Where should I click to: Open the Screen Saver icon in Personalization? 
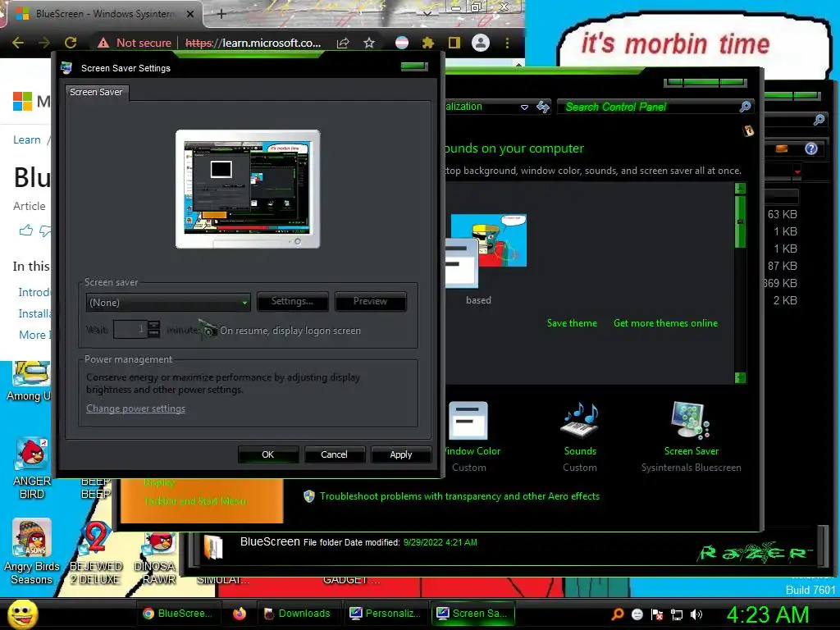point(691,421)
